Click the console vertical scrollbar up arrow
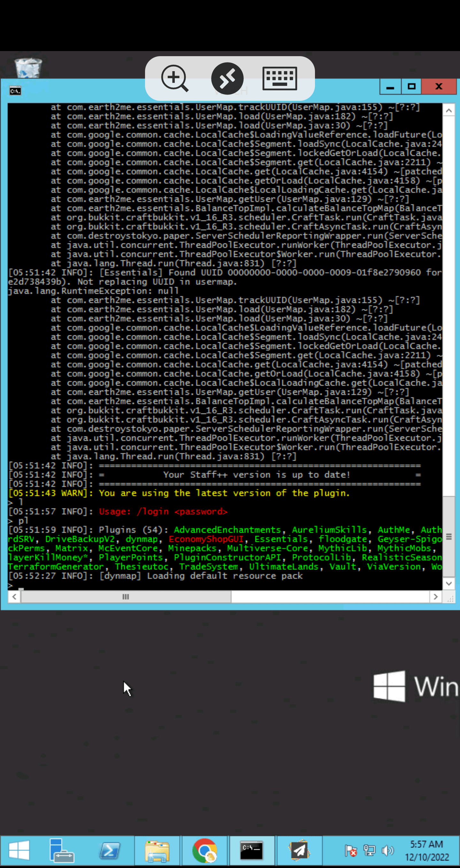The height and width of the screenshot is (868, 460). (x=449, y=110)
